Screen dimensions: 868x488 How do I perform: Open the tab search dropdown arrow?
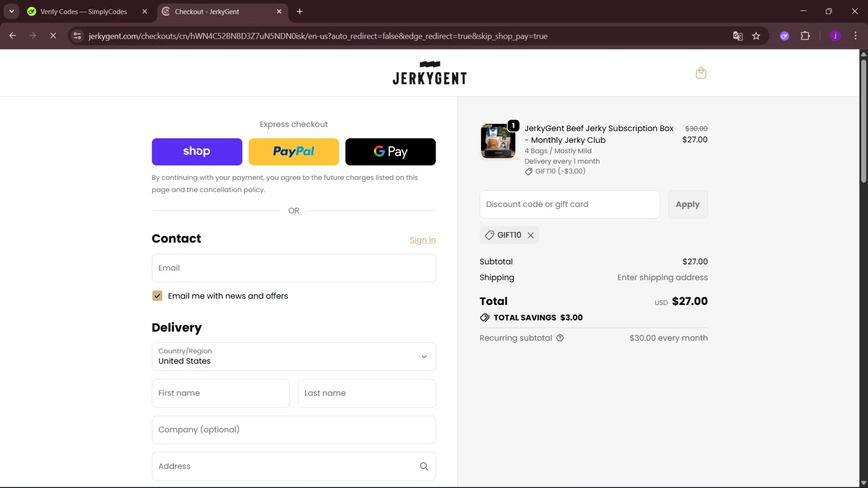coord(12,12)
